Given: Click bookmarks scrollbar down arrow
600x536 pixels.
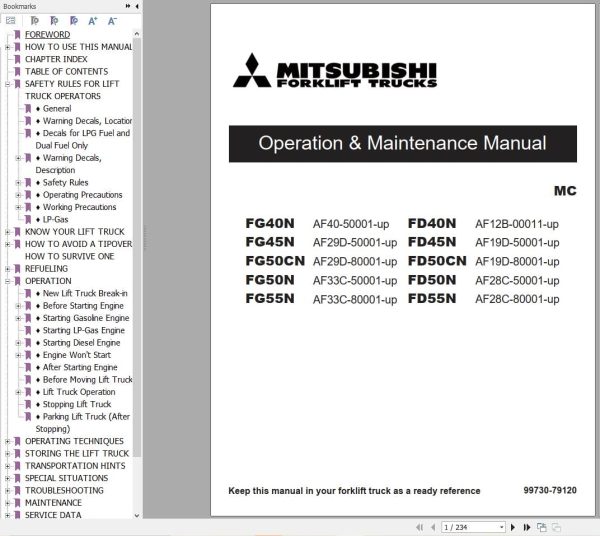Looking at the screenshot, I should 137,515.
